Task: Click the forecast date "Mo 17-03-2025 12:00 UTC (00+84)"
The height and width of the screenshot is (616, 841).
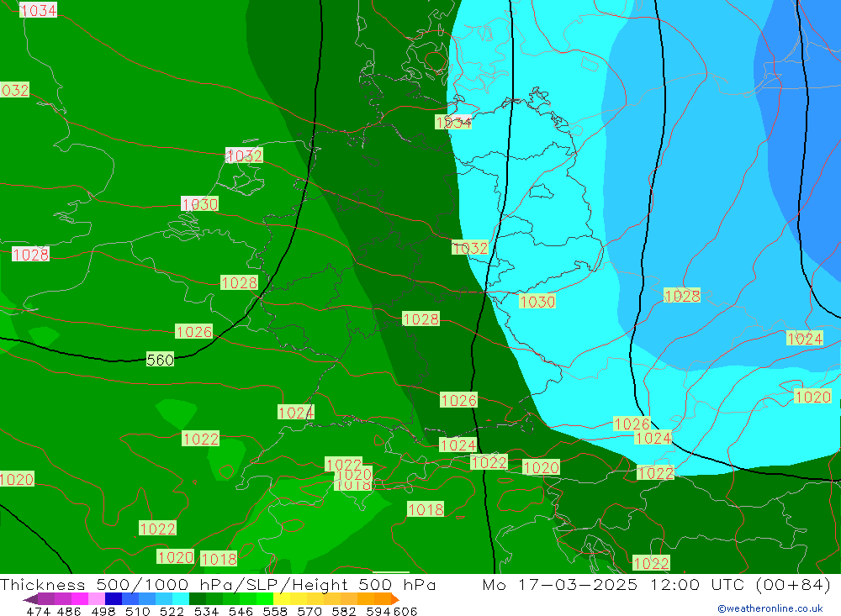Action: pos(657,585)
